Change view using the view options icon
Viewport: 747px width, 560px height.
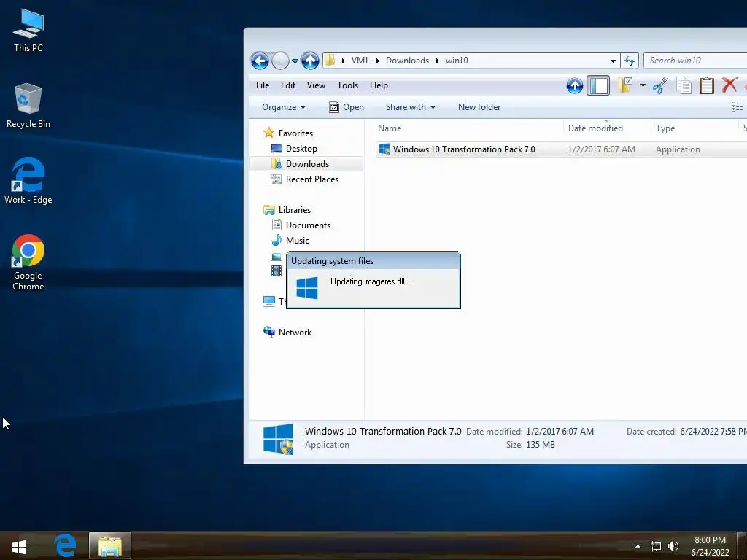[x=737, y=107]
